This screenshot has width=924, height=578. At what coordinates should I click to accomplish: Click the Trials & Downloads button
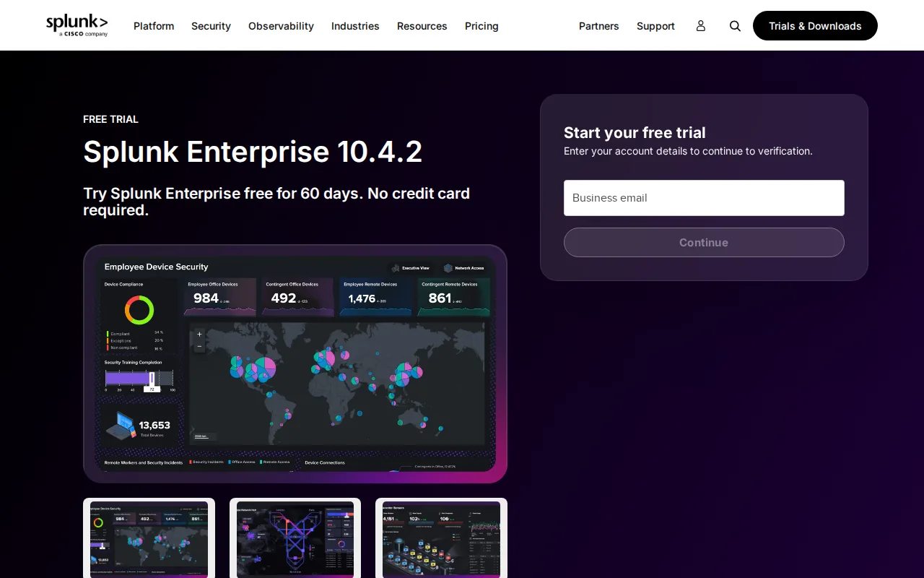point(815,26)
